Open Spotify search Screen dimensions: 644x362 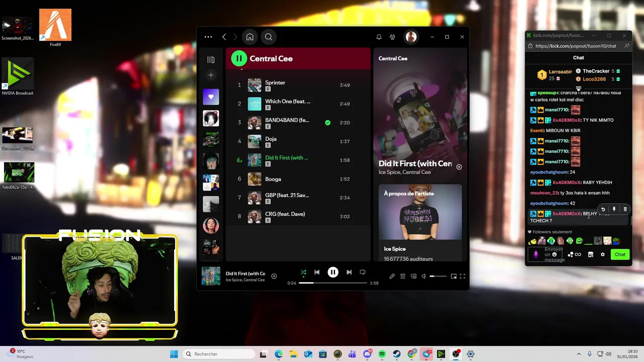[269, 37]
